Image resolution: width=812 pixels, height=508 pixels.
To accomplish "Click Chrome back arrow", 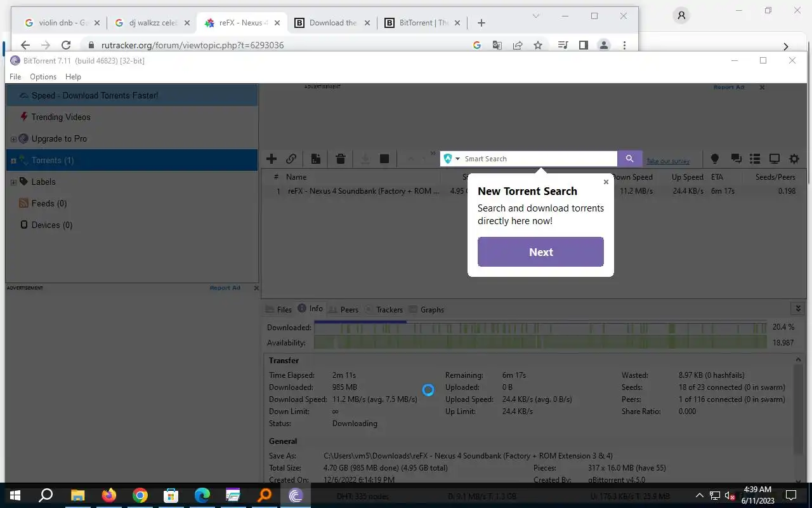I will click(25, 45).
